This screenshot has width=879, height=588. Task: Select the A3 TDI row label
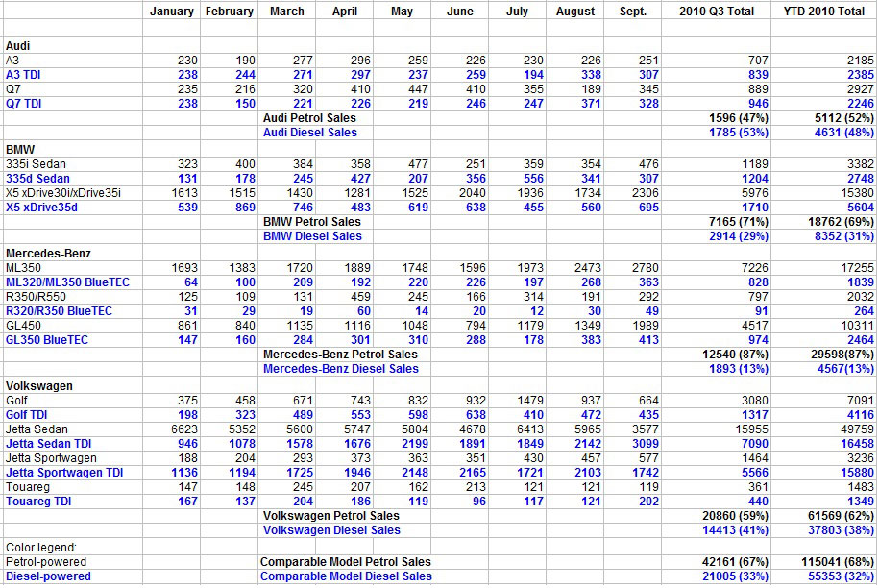tap(23, 75)
